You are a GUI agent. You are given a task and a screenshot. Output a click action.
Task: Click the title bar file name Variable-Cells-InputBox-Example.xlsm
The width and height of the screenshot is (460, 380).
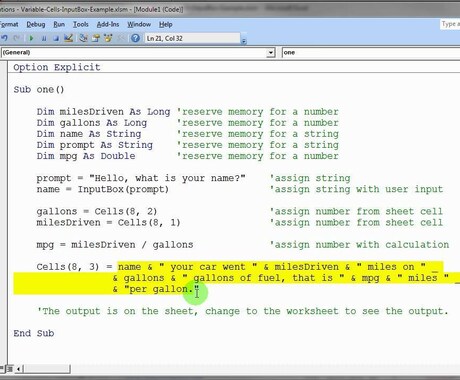pos(74,9)
